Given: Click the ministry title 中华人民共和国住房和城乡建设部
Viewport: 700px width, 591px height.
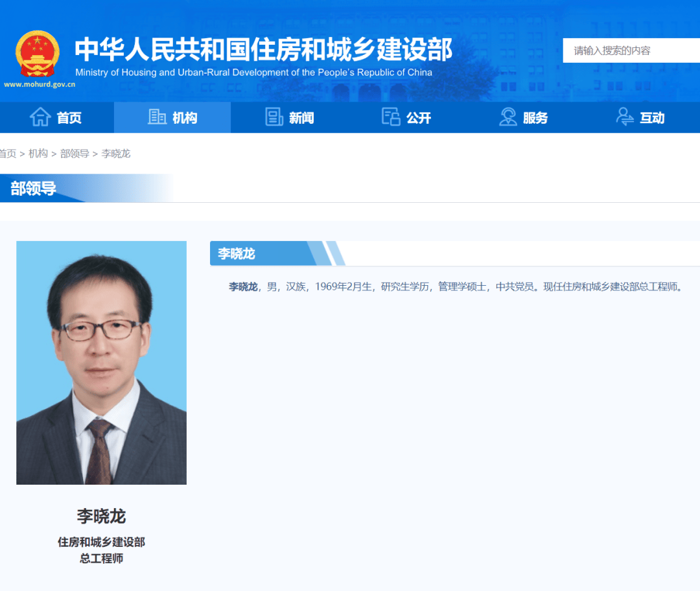Looking at the screenshot, I should (263, 49).
